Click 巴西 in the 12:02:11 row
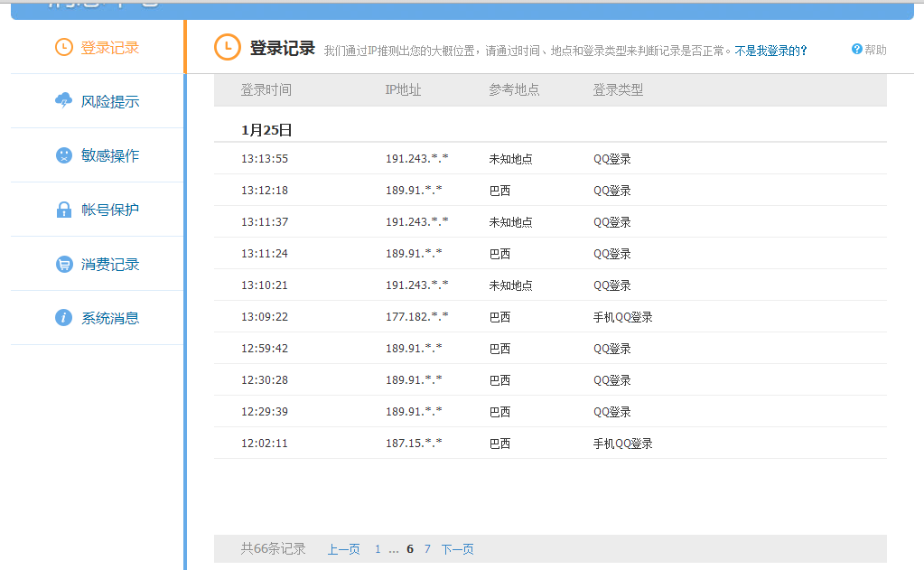 (x=499, y=444)
